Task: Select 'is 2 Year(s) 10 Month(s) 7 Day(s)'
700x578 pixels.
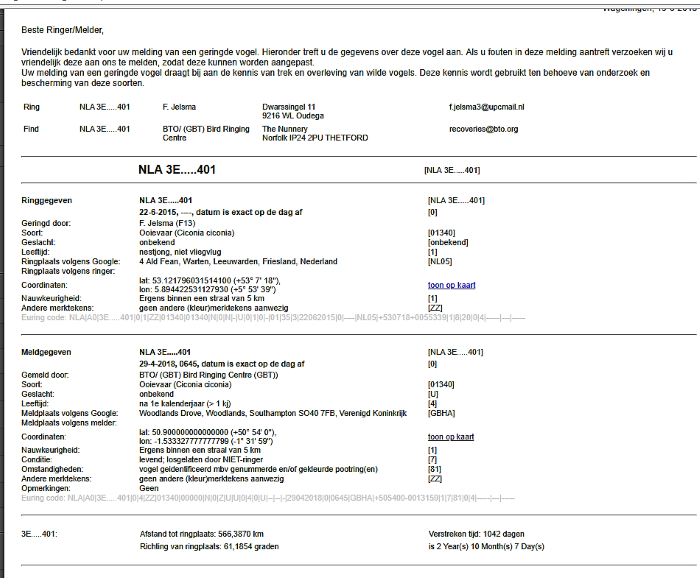Action: pos(486,547)
